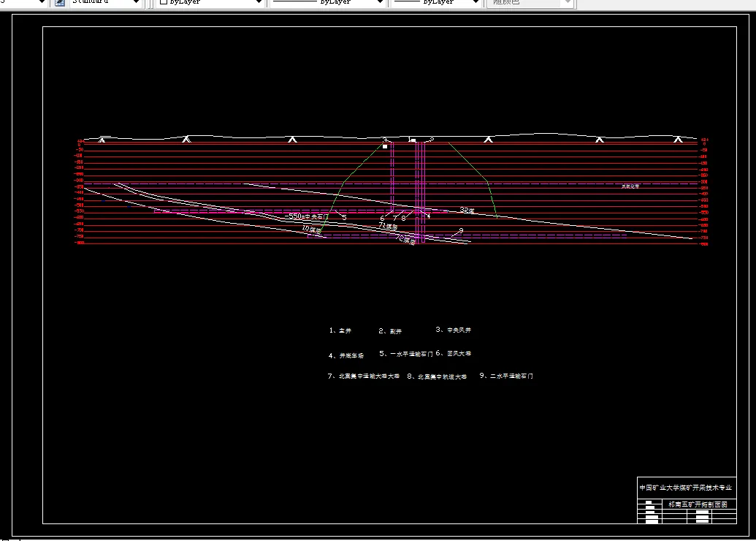Open the ByLayer color control dropdown

click(210, 2)
